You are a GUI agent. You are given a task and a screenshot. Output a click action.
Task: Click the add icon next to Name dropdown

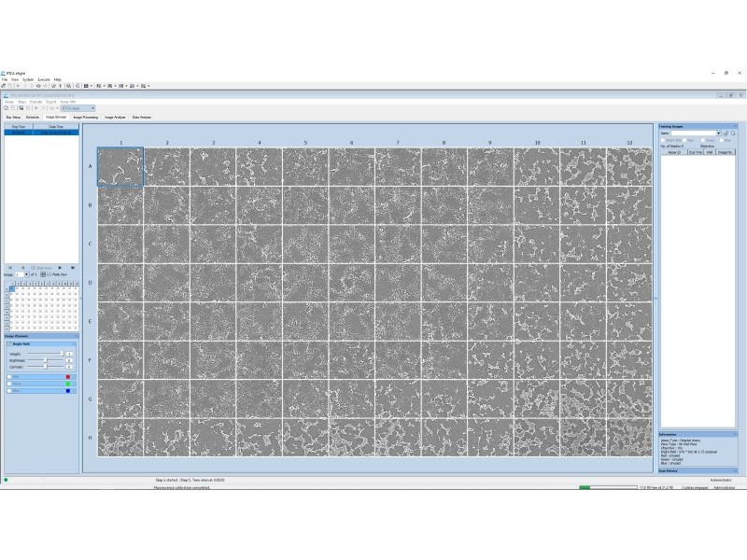[x=726, y=133]
